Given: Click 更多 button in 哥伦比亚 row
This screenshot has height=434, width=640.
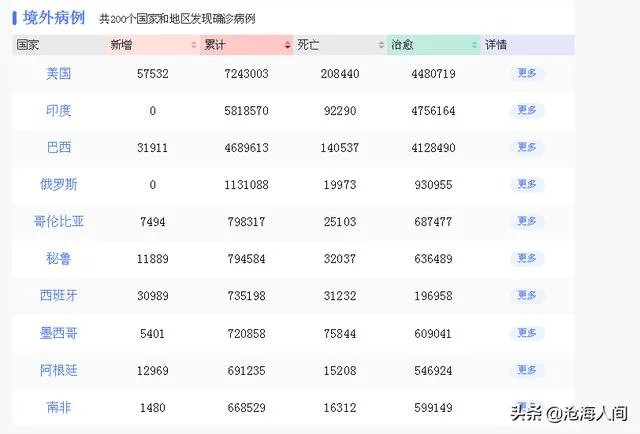Looking at the screenshot, I should [527, 221].
